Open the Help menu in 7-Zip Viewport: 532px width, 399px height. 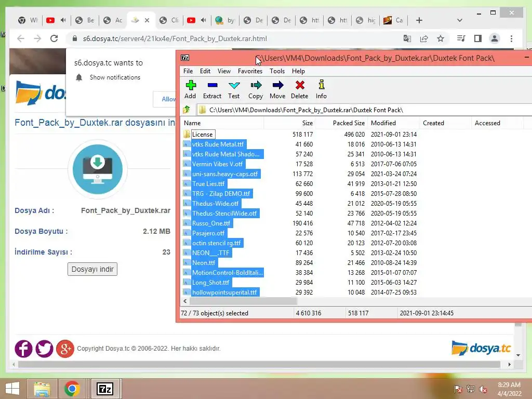pos(298,71)
